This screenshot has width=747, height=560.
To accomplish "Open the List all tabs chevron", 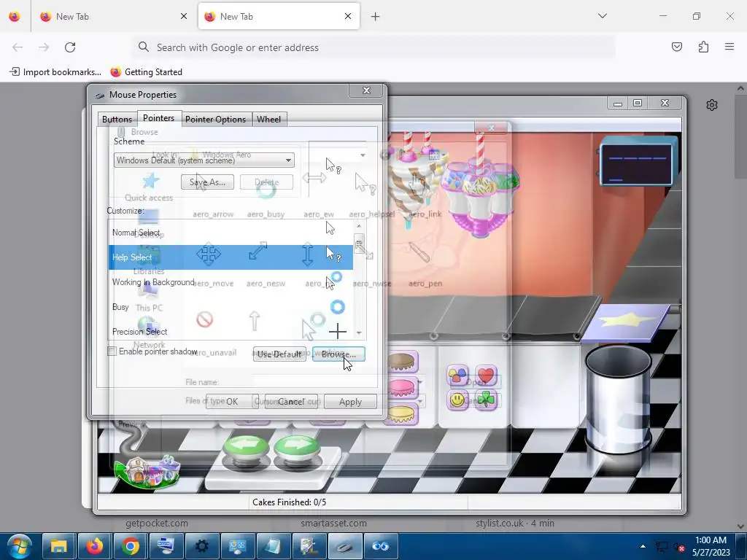I will (x=603, y=16).
